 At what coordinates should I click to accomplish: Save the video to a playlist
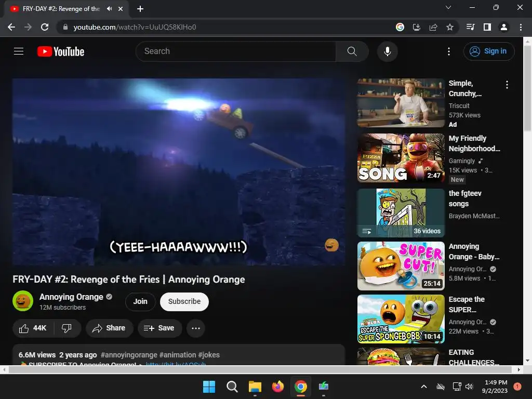click(159, 328)
